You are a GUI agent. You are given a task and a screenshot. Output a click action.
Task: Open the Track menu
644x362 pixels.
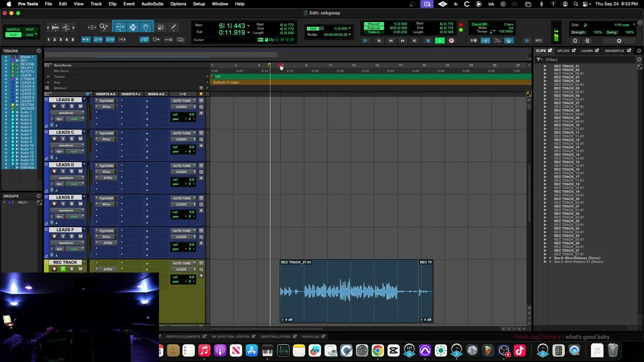coord(96,4)
